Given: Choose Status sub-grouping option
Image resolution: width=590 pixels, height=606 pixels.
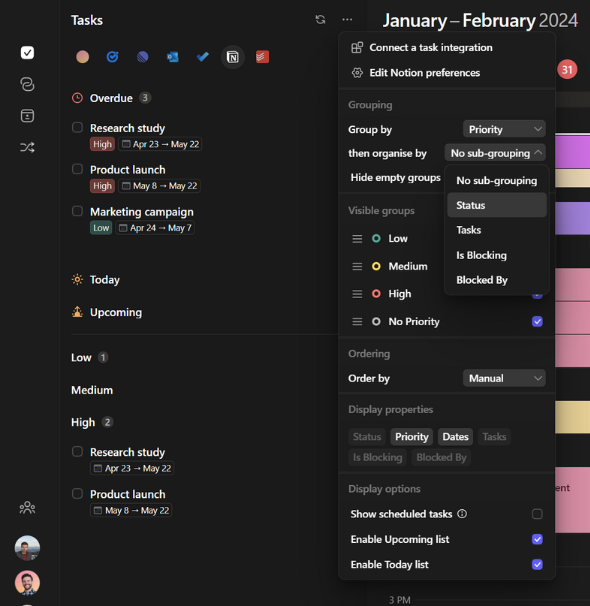Looking at the screenshot, I should coord(496,205).
